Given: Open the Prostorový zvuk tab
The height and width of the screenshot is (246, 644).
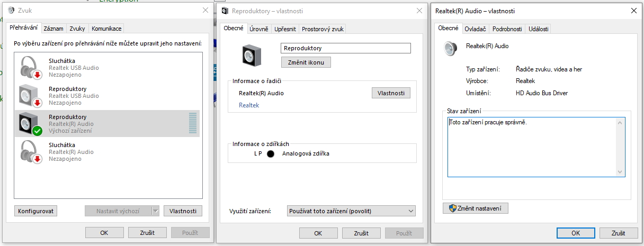Looking at the screenshot, I should coord(323,29).
